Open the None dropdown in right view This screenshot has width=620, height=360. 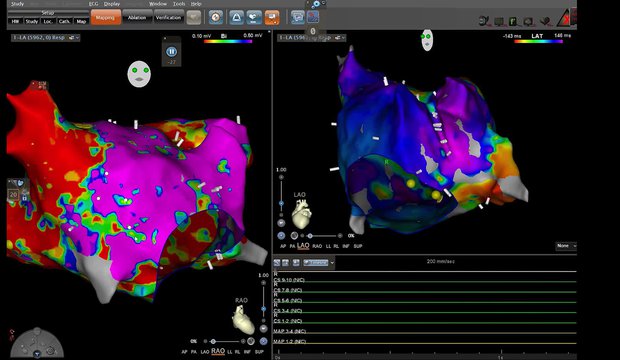coord(566,246)
